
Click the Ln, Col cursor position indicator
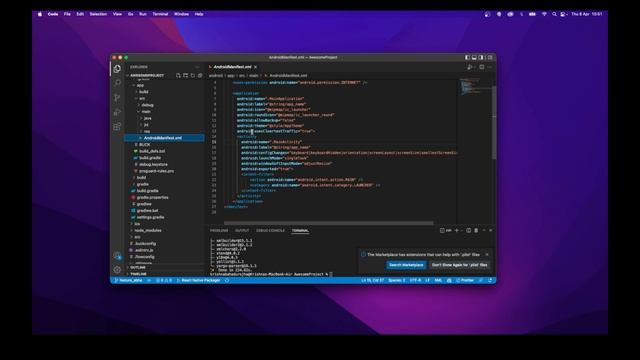tap(372, 280)
